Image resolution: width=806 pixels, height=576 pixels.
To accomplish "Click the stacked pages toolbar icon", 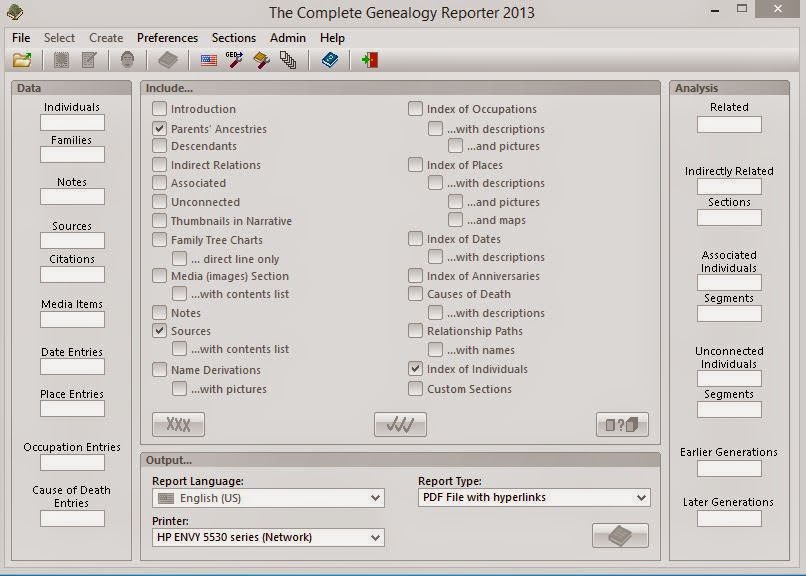I will [288, 60].
